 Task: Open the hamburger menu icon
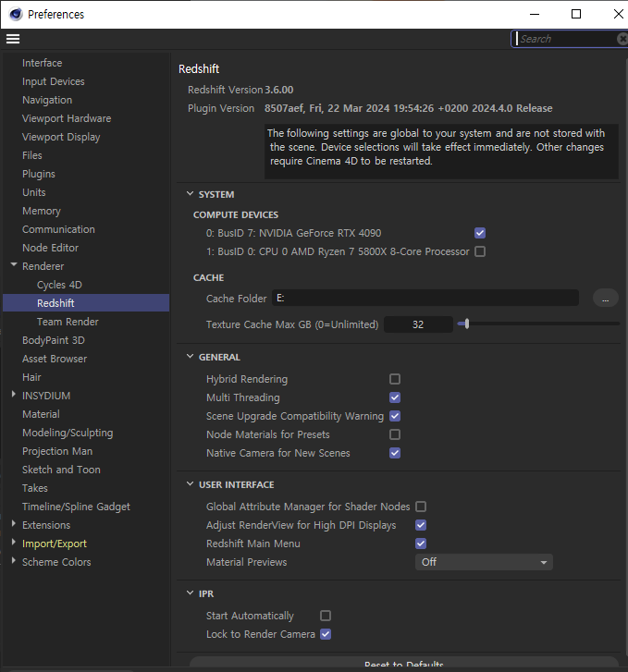click(x=13, y=39)
